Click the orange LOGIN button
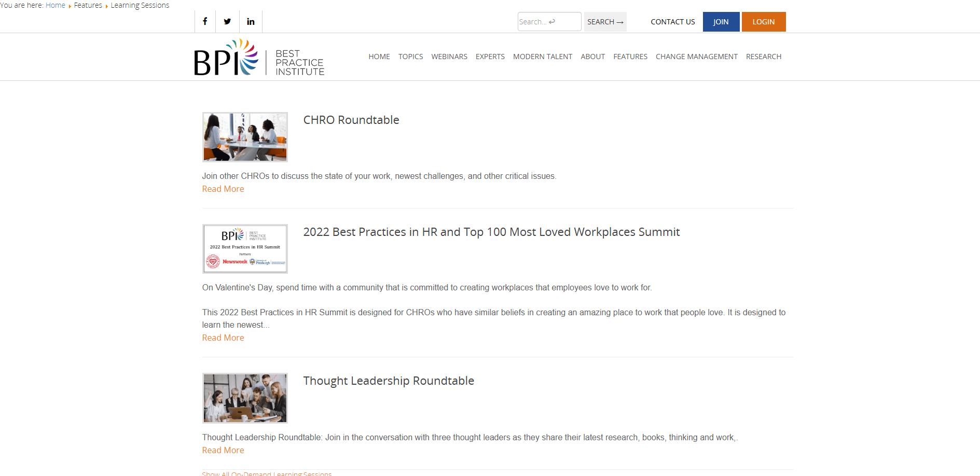This screenshot has height=476, width=980. click(x=763, y=22)
